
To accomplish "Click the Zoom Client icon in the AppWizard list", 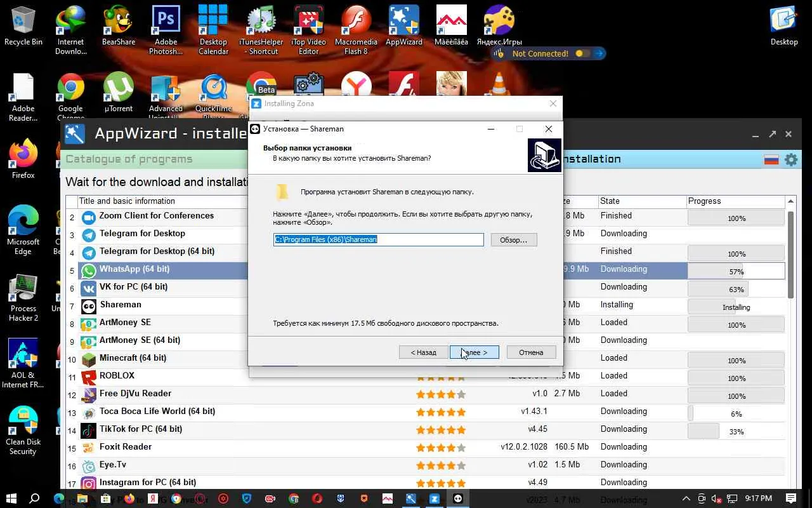I will point(89,217).
